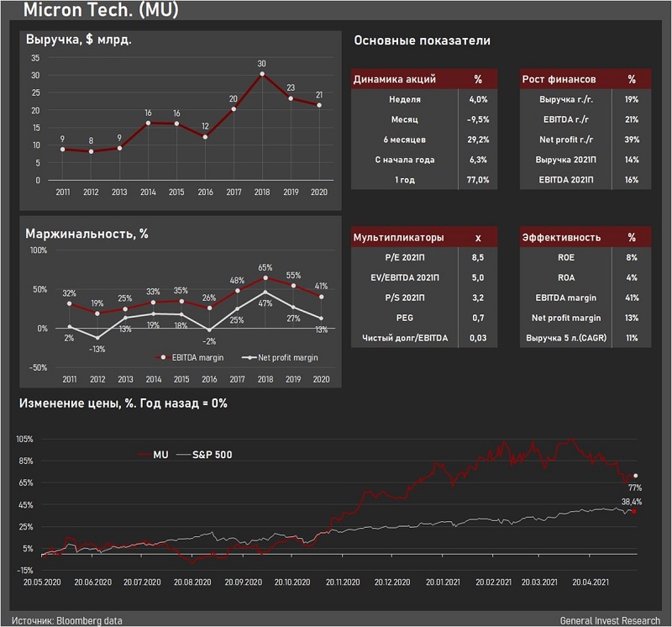This screenshot has height=627, width=672.
Task: Click the 'Основные показатели' heading
Action: pos(422,40)
